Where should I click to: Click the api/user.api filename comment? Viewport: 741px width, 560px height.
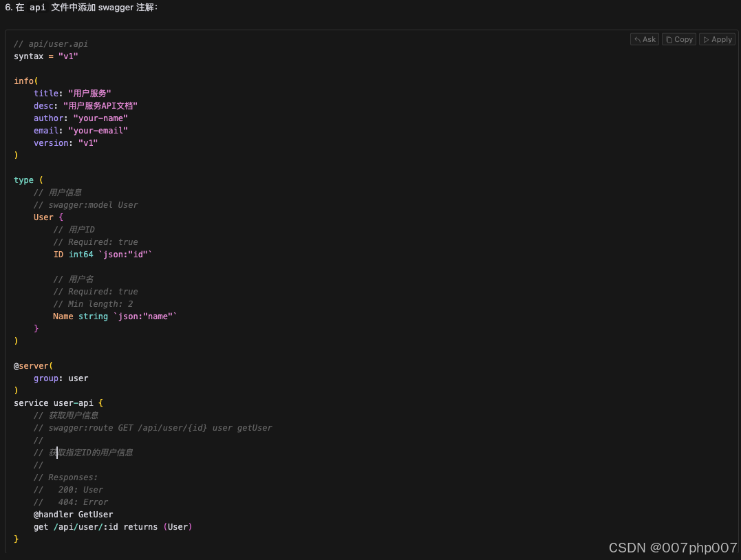click(50, 43)
